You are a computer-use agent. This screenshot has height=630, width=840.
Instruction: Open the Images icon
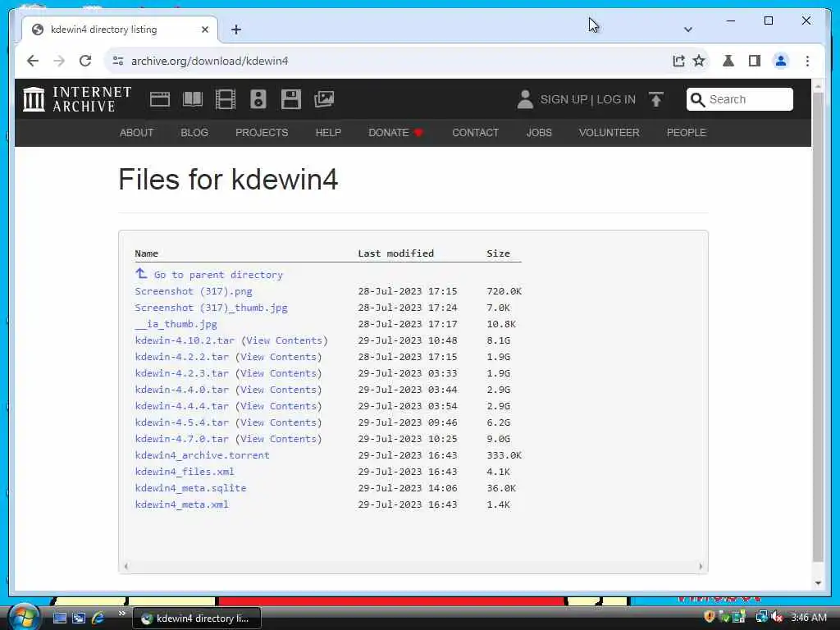324,99
